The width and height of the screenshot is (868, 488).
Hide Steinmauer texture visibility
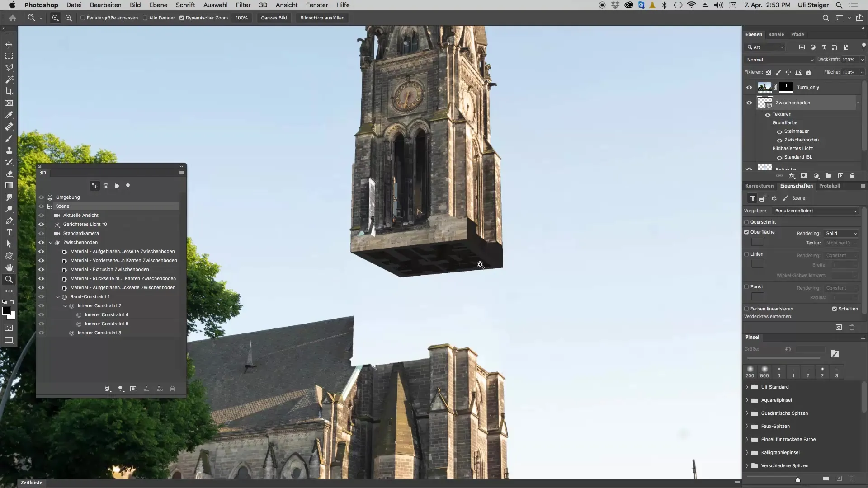click(x=779, y=131)
